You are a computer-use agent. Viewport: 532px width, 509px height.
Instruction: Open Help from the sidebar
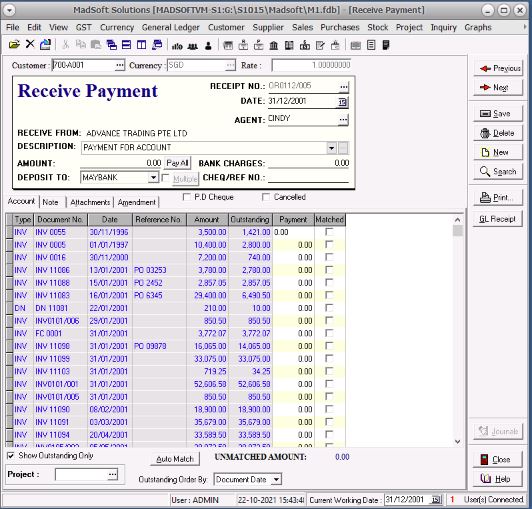click(x=498, y=479)
